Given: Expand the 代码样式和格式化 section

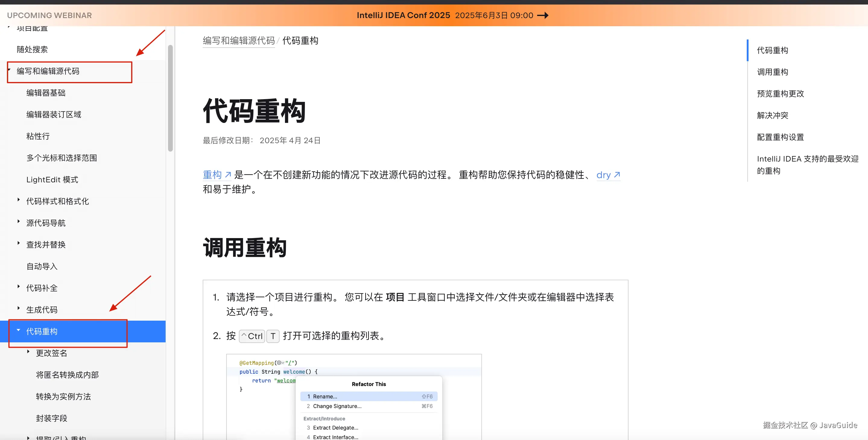Looking at the screenshot, I should pos(18,200).
